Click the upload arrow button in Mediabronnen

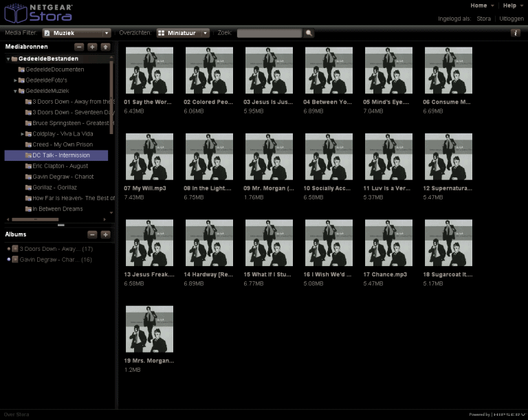pyautogui.click(x=105, y=47)
